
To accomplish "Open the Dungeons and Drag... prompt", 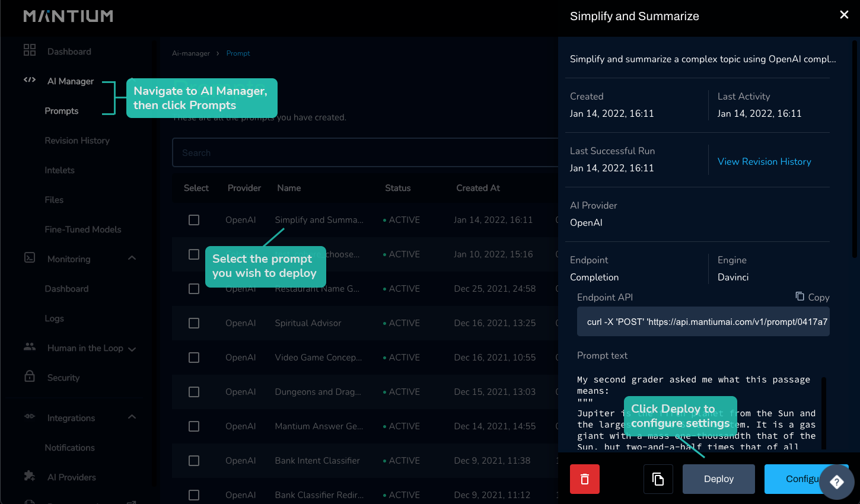I will pyautogui.click(x=318, y=392).
